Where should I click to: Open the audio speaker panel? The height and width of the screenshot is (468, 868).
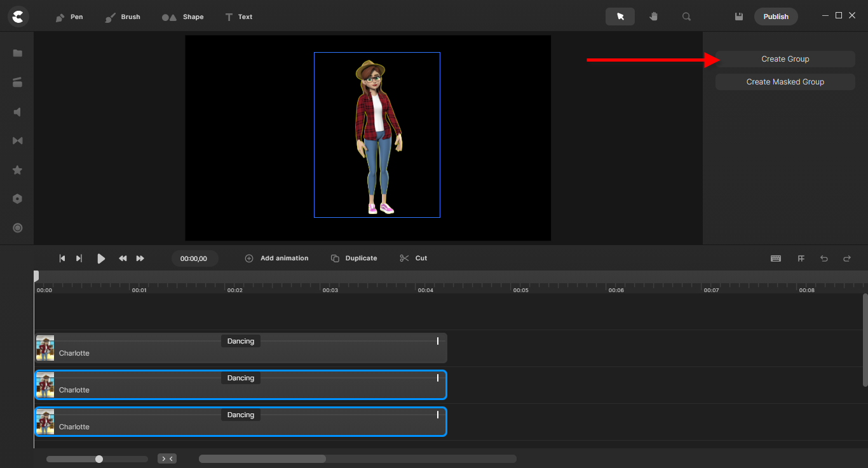[18, 112]
